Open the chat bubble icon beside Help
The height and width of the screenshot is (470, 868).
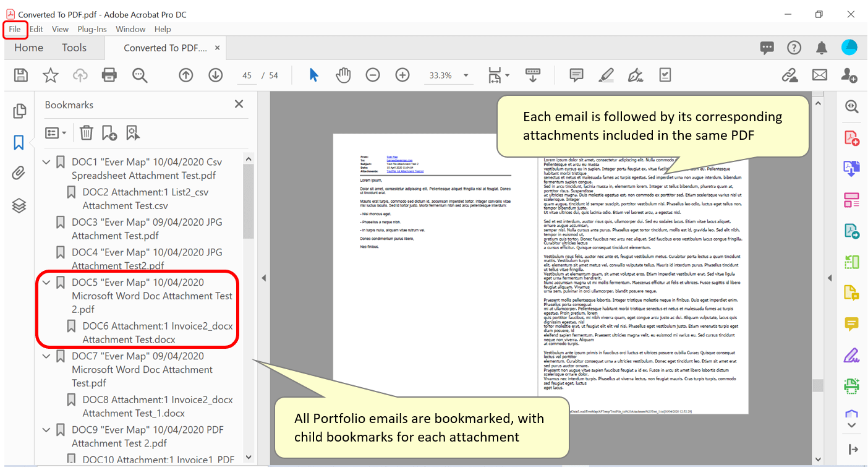[767, 48]
